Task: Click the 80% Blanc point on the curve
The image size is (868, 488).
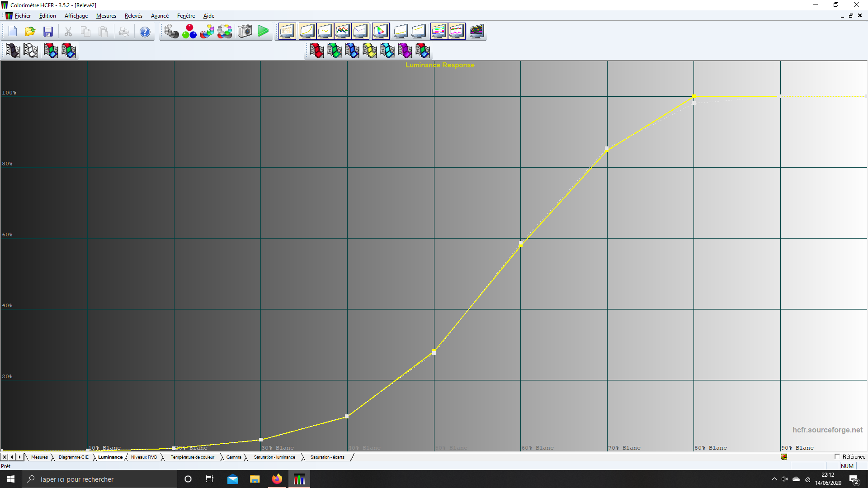Action: (x=694, y=97)
